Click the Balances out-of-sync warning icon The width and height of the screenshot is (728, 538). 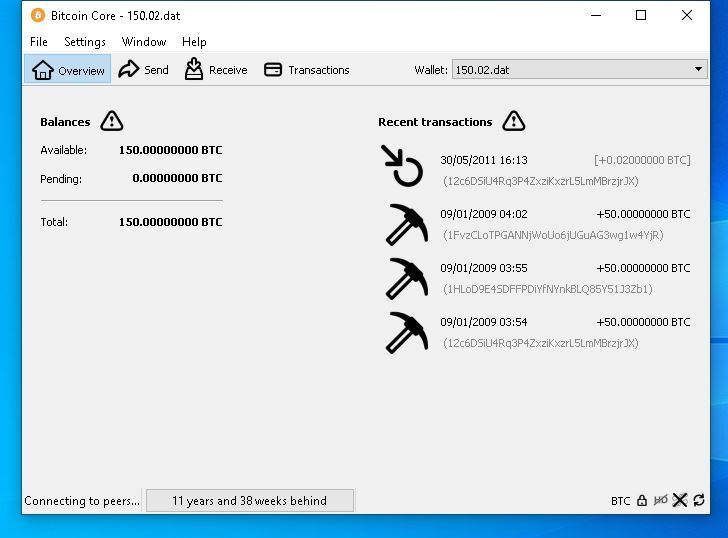coord(112,121)
